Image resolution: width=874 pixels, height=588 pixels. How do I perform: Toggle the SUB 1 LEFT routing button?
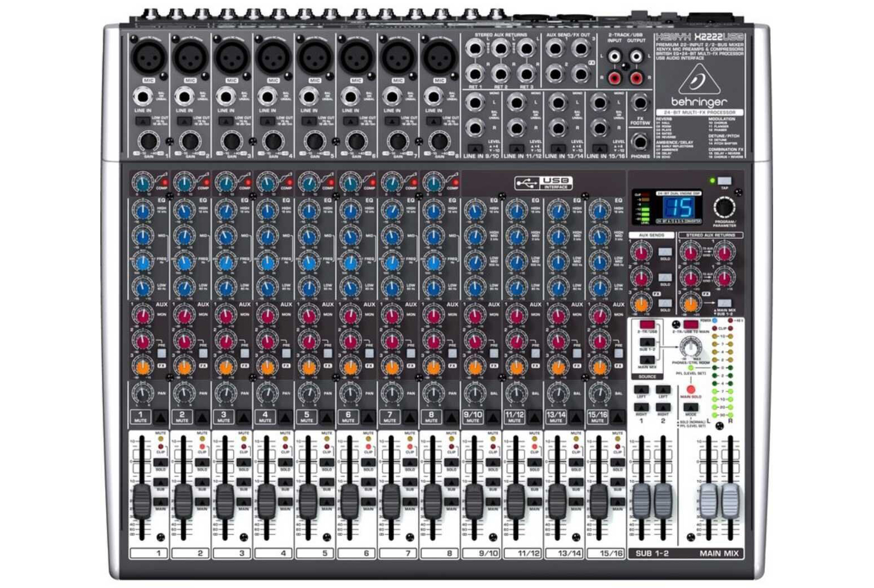click(x=641, y=390)
